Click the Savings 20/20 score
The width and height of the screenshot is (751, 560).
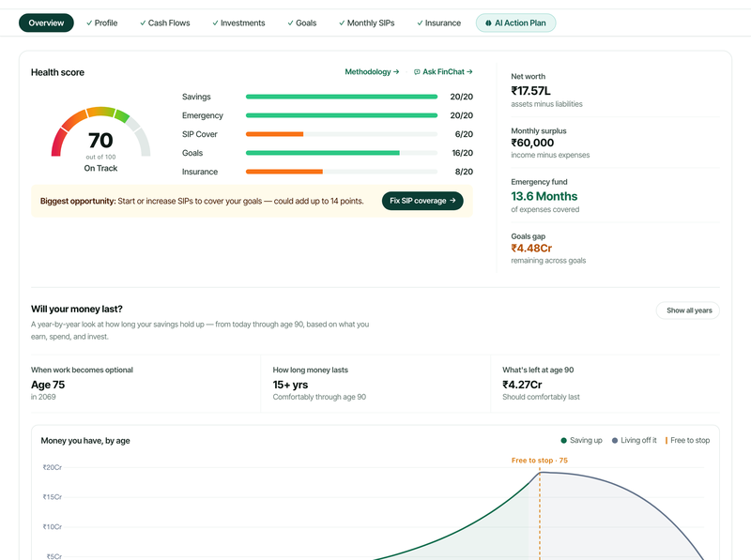461,97
